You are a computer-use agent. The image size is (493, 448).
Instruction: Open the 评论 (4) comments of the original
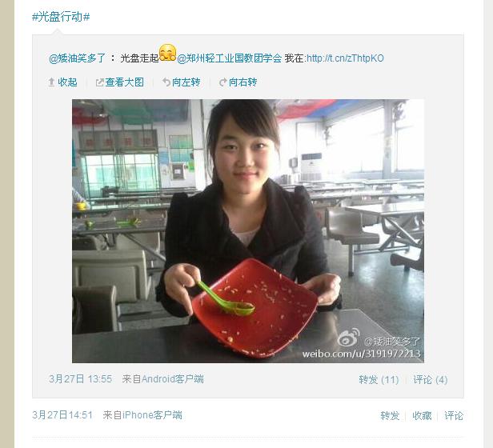pos(431,380)
